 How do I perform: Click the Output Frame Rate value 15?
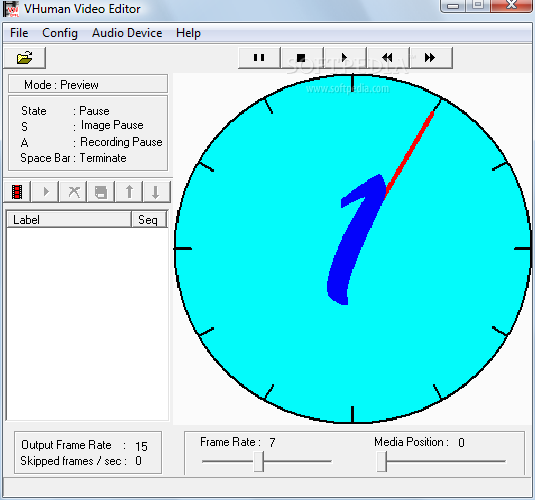[141, 446]
